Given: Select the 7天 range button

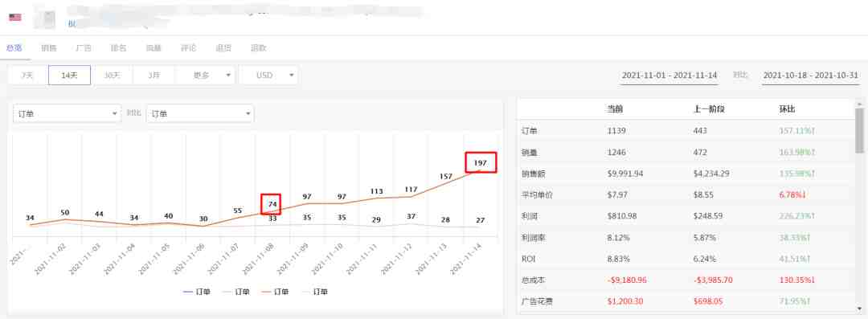Looking at the screenshot, I should 27,76.
